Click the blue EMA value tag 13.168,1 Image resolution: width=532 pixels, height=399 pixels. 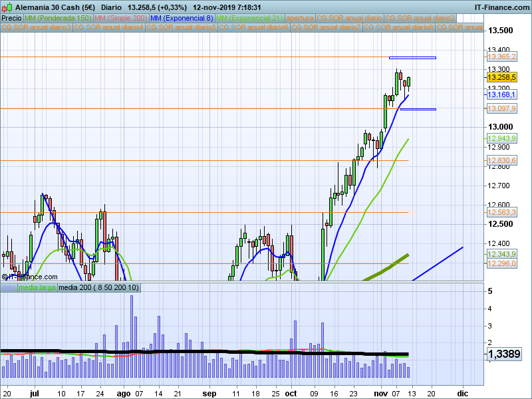point(502,94)
